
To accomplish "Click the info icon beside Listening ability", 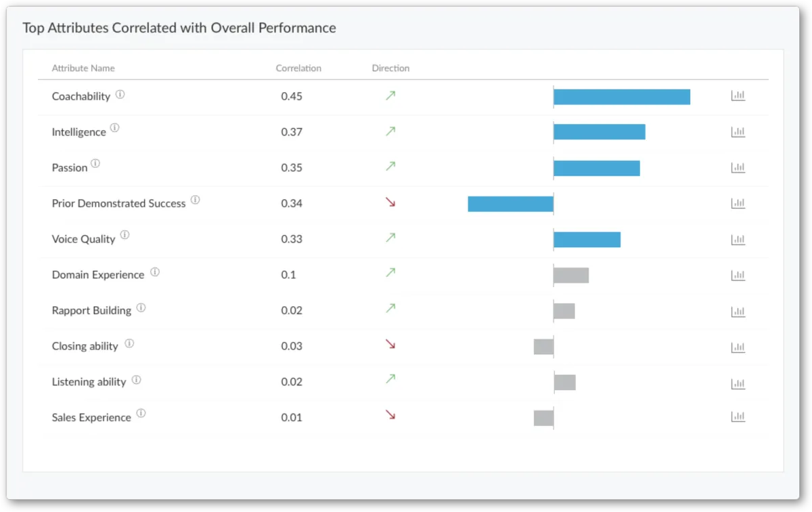I will (x=136, y=380).
